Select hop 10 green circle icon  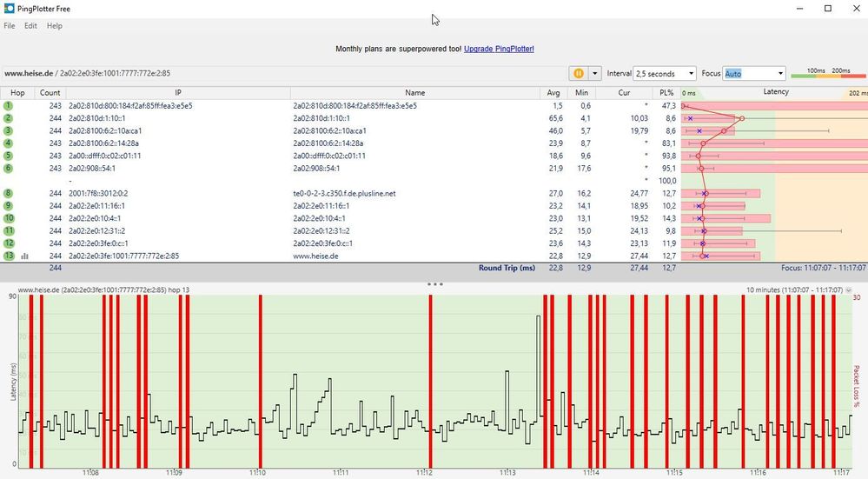(x=9, y=218)
